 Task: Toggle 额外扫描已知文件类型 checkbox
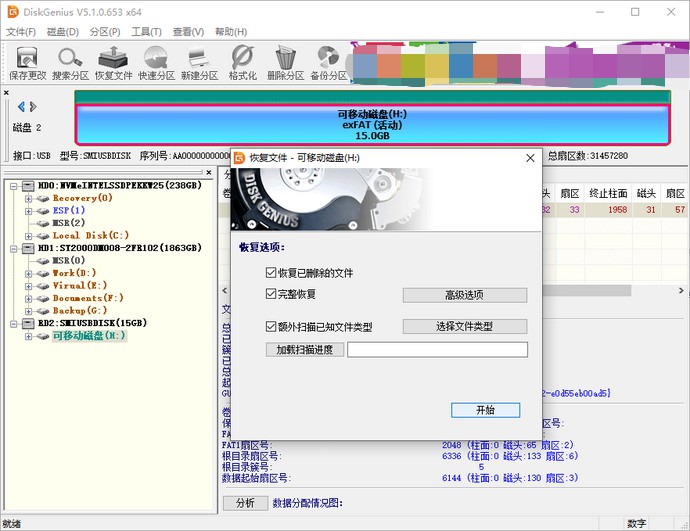(271, 327)
